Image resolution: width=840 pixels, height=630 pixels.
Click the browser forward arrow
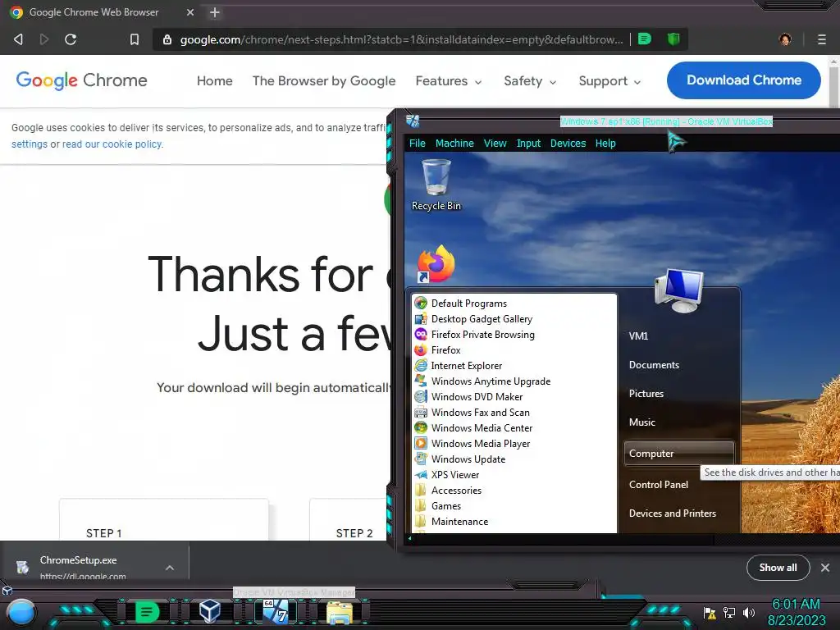click(x=44, y=39)
